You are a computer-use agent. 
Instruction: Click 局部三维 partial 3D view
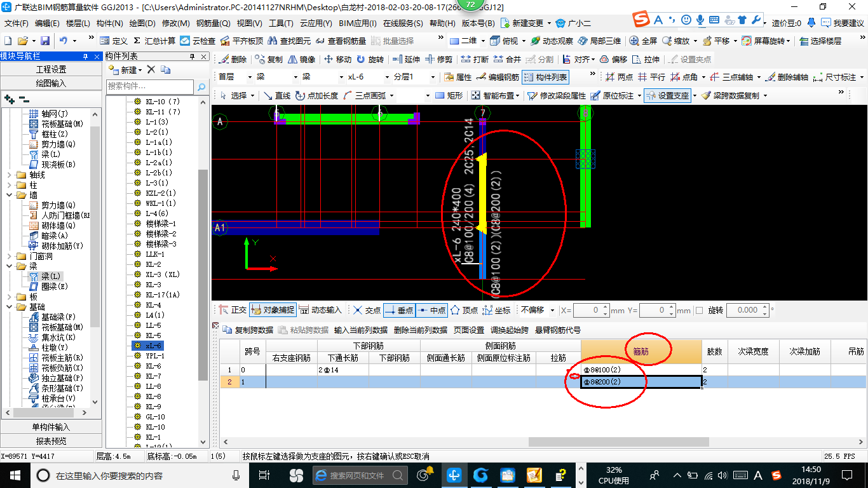[x=599, y=41]
